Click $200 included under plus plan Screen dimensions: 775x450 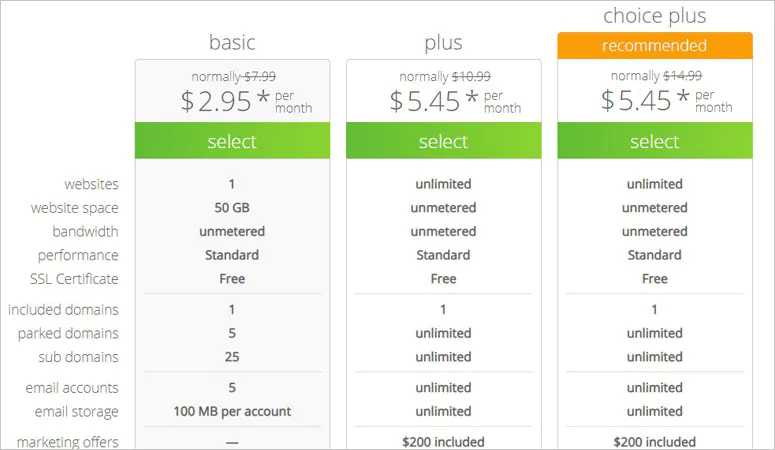pos(443,442)
